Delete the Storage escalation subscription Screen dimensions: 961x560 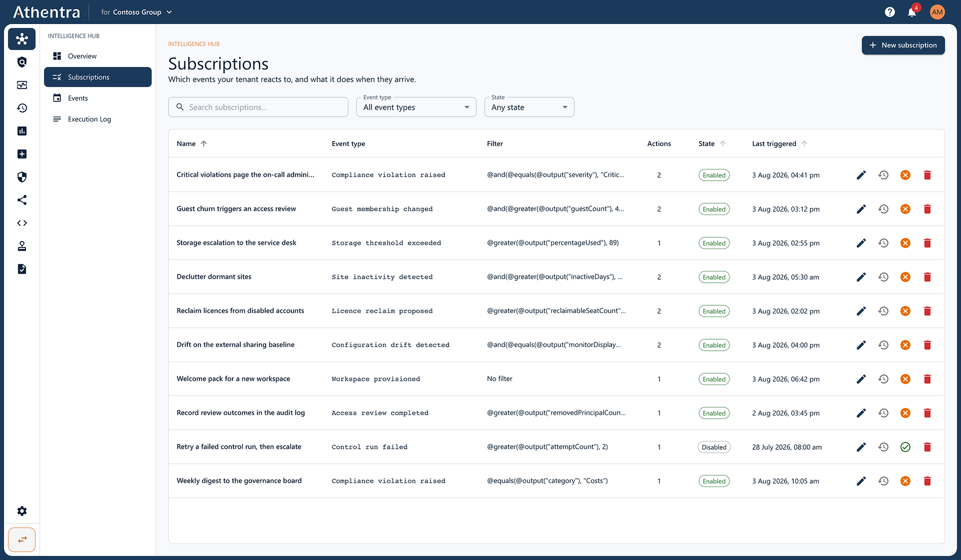(x=927, y=243)
